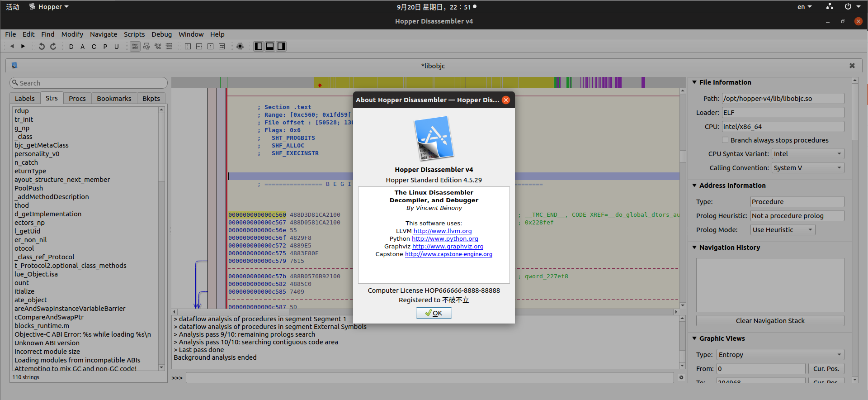
Task: Mark as procedure with the P icon
Action: point(105,47)
